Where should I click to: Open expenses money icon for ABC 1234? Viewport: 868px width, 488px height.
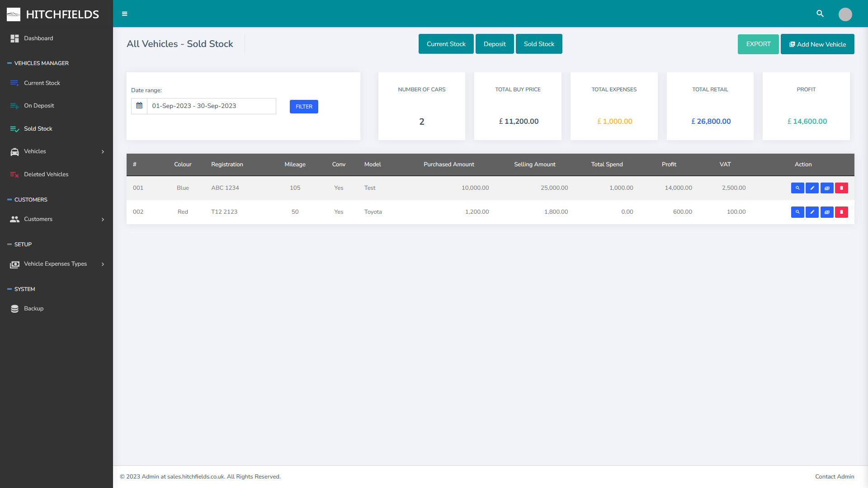(x=827, y=188)
